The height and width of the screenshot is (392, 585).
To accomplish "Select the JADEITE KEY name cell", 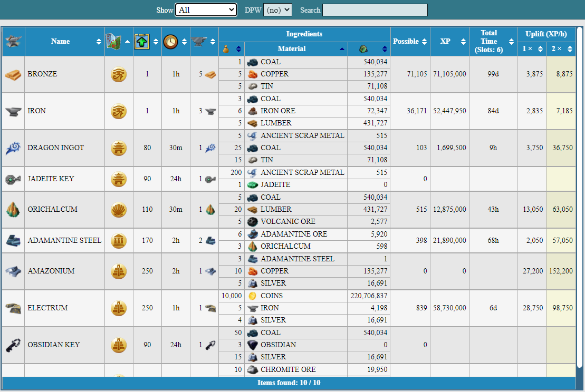I will coord(64,179).
